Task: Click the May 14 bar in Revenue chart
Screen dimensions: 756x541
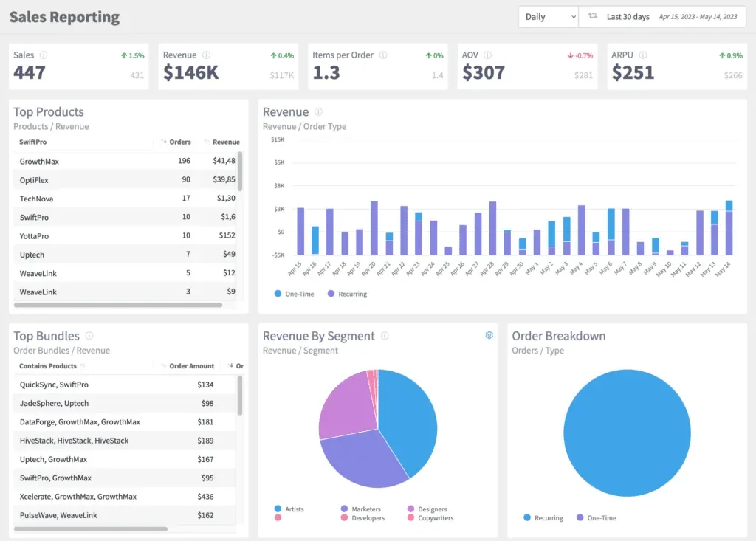Action: point(729,227)
